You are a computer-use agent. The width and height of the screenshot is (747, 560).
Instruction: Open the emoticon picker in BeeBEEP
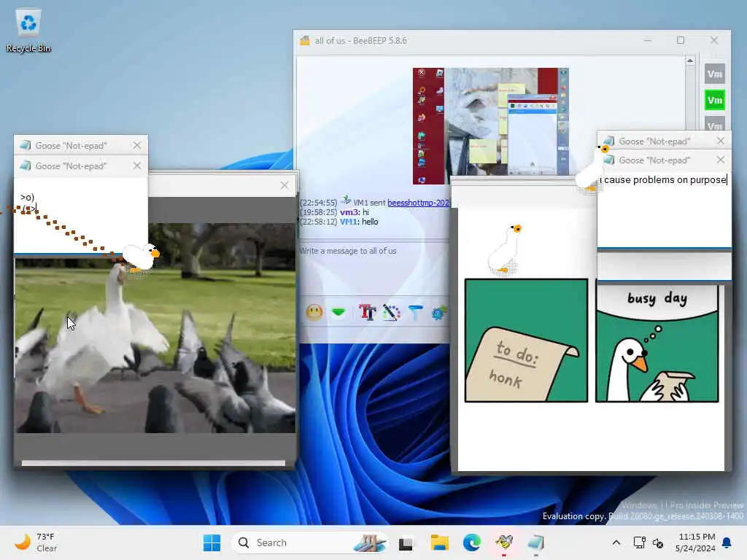point(314,312)
